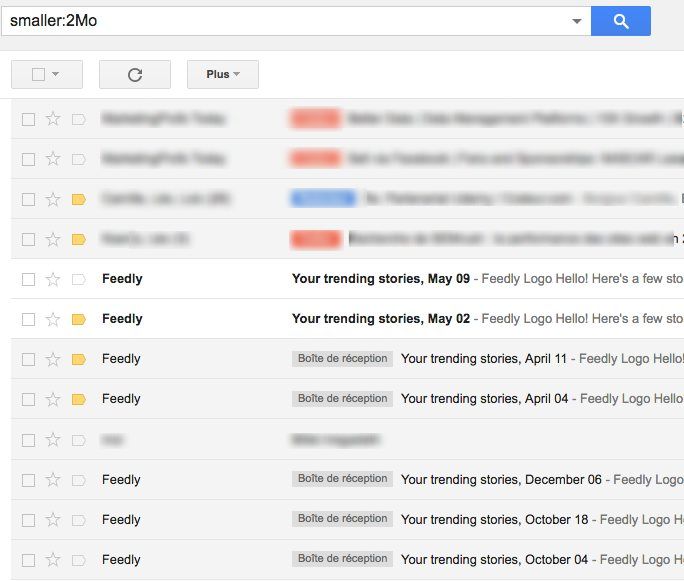Click Boîte de réception label on October 18 email
This screenshot has width=684, height=581.
tap(342, 519)
